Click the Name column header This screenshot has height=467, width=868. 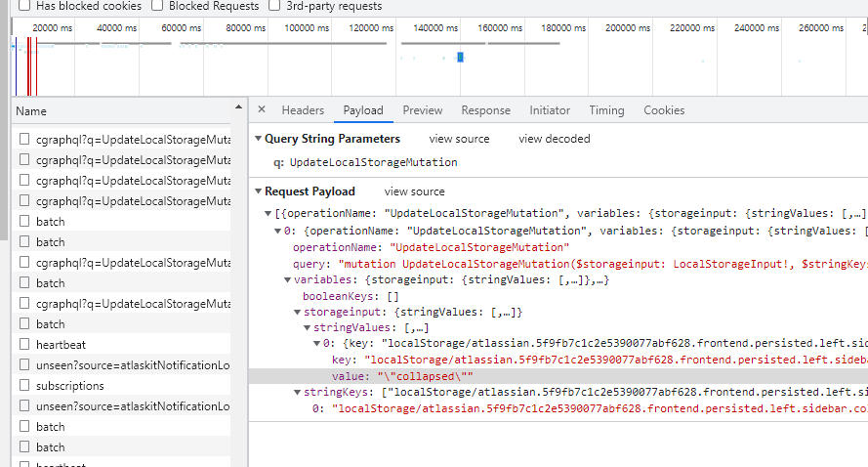click(121, 110)
